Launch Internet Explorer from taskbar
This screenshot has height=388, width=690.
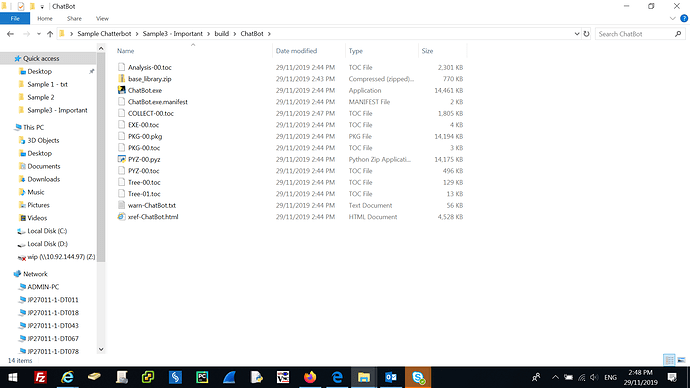coord(67,377)
